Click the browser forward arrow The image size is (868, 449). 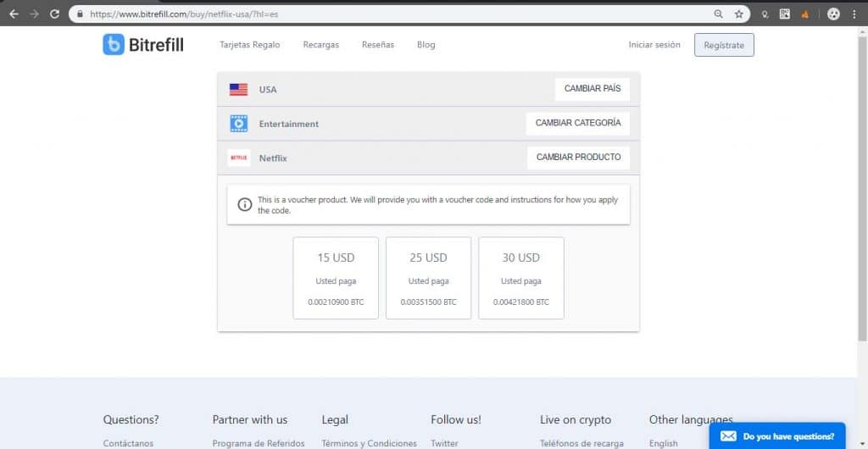click(x=34, y=14)
